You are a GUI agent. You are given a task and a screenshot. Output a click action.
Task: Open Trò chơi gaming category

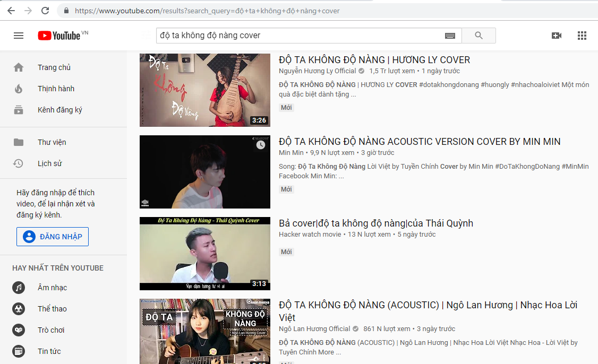point(51,330)
